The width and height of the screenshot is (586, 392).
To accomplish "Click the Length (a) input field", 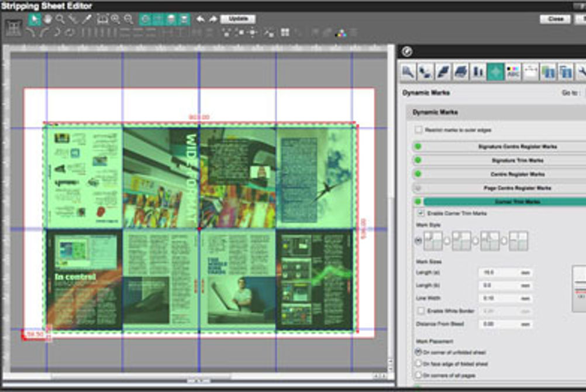I will 505,273.
